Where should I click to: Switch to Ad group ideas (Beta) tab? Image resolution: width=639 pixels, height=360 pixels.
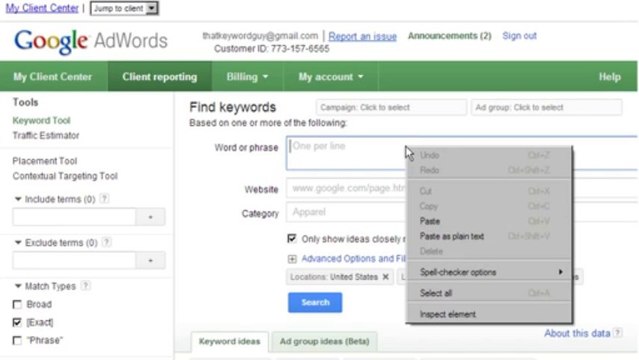pos(324,342)
